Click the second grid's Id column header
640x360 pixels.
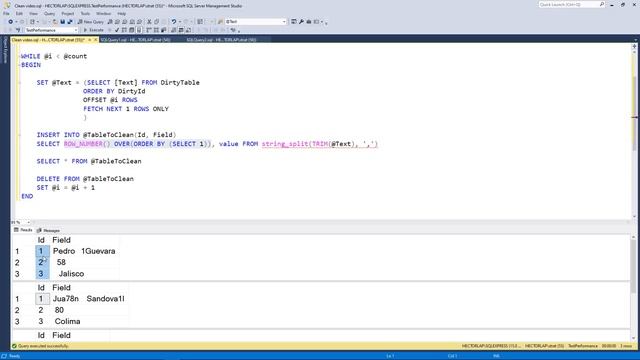tap(42, 288)
